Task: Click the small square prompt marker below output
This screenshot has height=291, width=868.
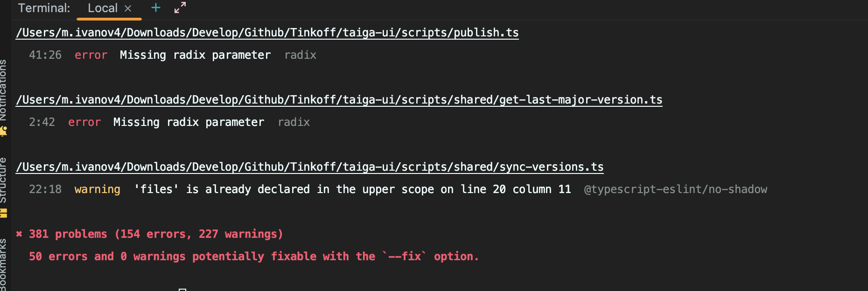Action: [182, 288]
